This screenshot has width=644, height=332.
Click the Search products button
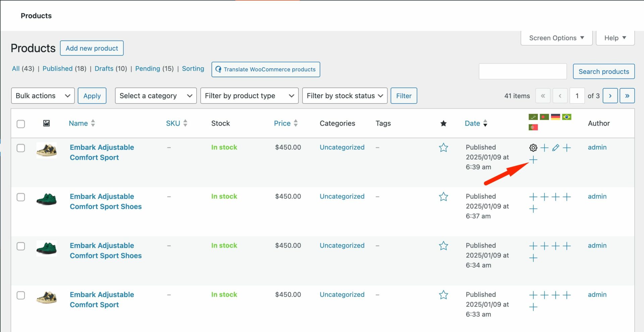(603, 71)
